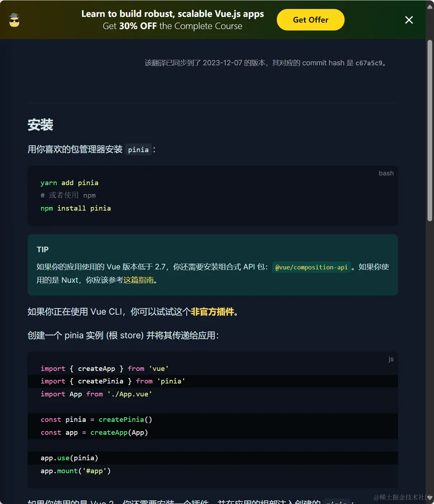This screenshot has width=434, height=504.
Task: Open the 这篇指南 Nuxt guide link
Action: click(x=139, y=280)
